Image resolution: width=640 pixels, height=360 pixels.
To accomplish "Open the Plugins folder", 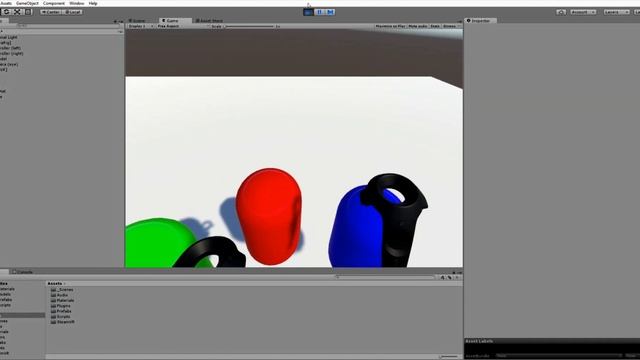I will coord(60,306).
